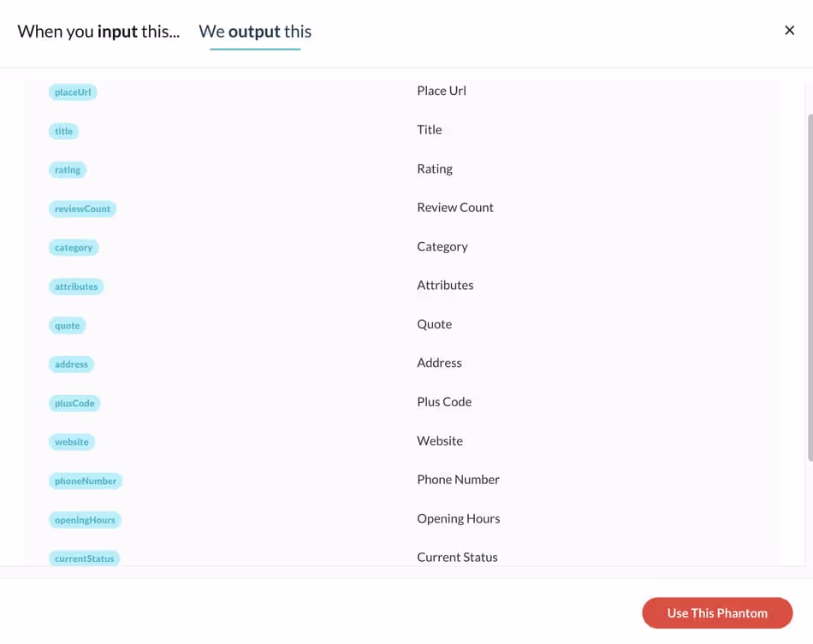The height and width of the screenshot is (644, 813).
Task: Click the title tag badge
Action: click(x=64, y=131)
